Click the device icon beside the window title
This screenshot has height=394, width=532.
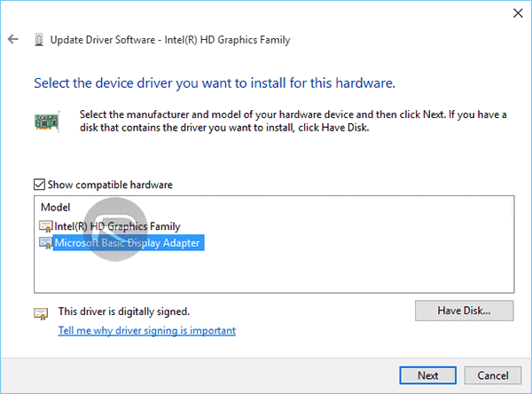[39, 40]
